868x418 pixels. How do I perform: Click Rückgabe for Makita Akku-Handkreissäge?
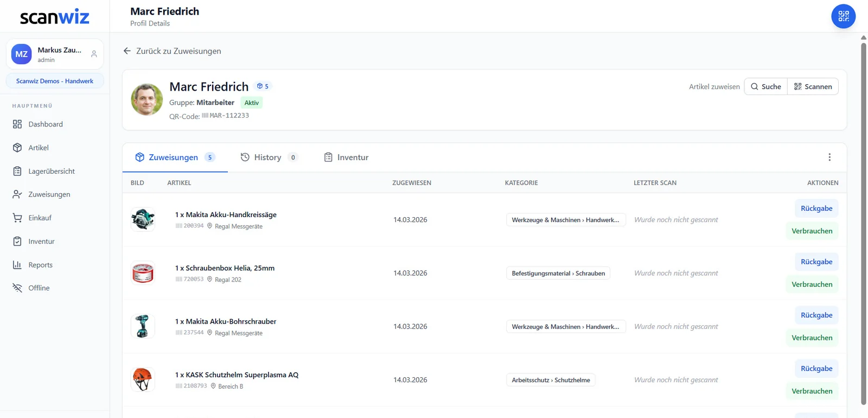click(816, 208)
